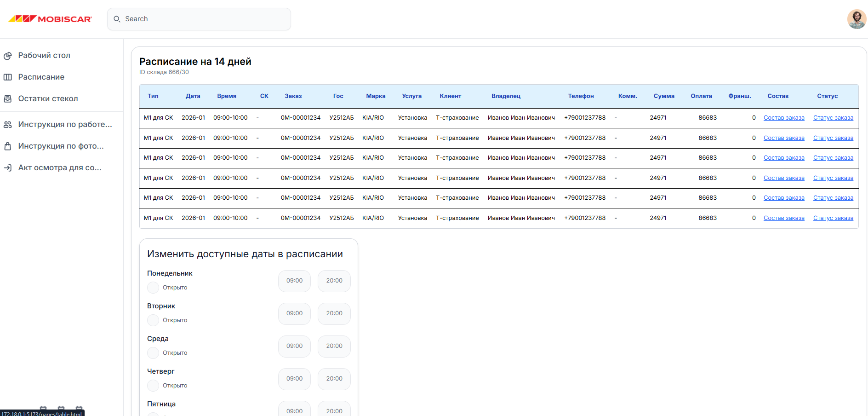
Task: Click phone +79001237788 in first row
Action: [x=585, y=118]
